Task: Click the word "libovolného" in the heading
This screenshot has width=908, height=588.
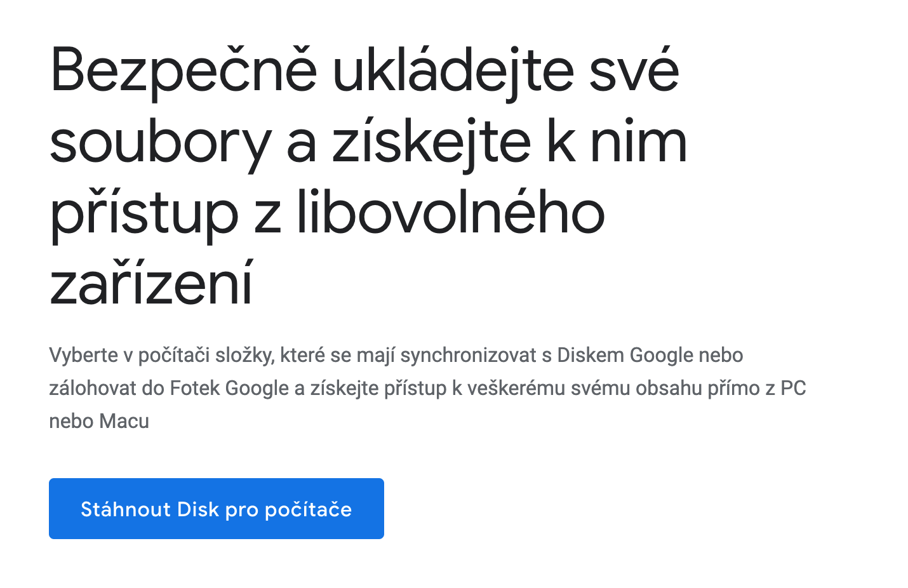Action: (x=450, y=215)
